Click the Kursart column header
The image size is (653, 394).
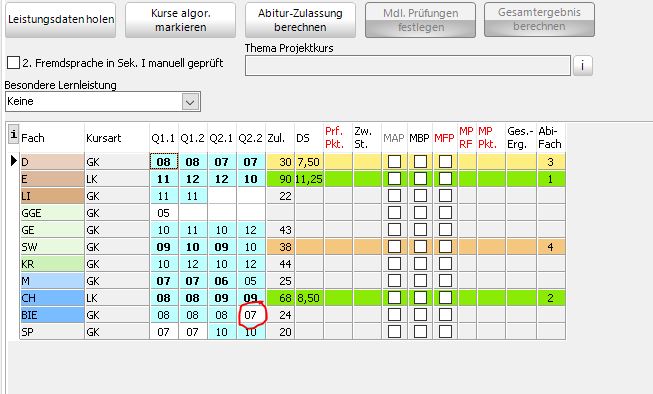117,138
